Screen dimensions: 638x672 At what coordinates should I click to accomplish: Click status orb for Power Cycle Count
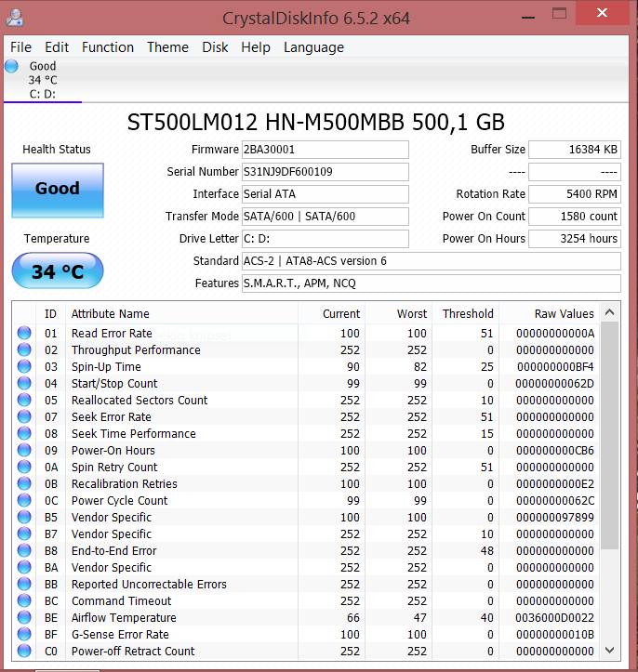click(x=24, y=500)
